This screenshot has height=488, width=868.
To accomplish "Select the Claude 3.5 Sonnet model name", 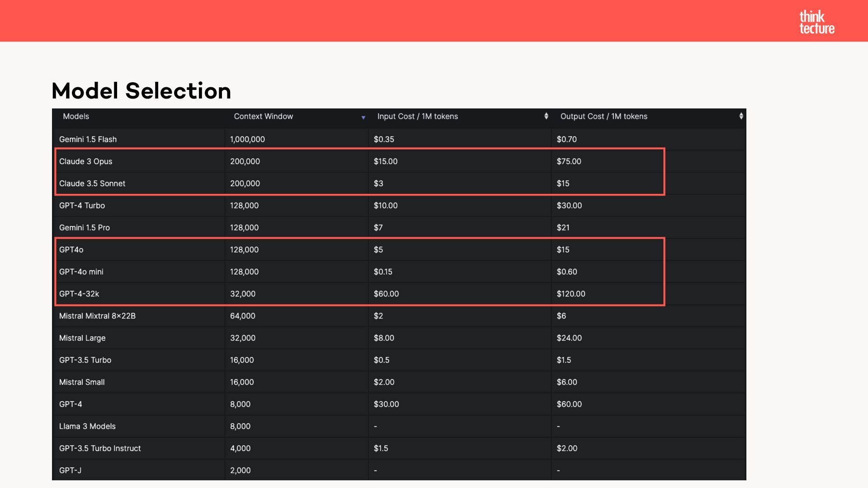I will (x=92, y=183).
